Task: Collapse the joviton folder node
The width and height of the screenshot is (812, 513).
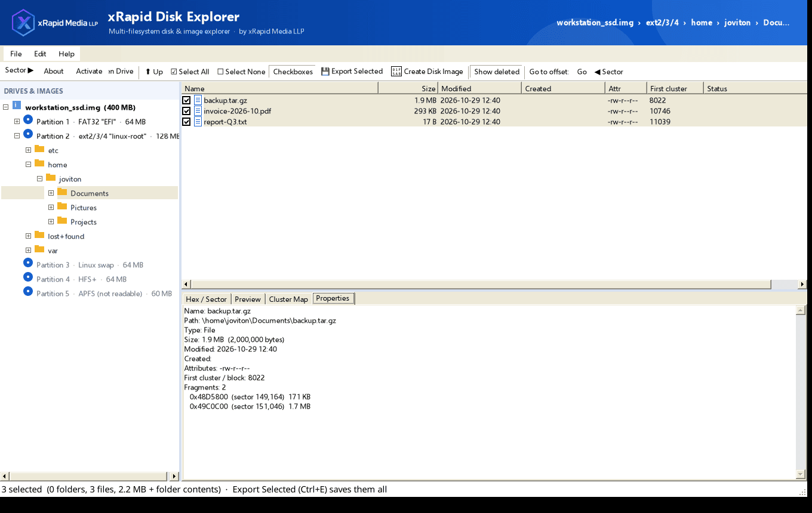Action: click(x=39, y=179)
